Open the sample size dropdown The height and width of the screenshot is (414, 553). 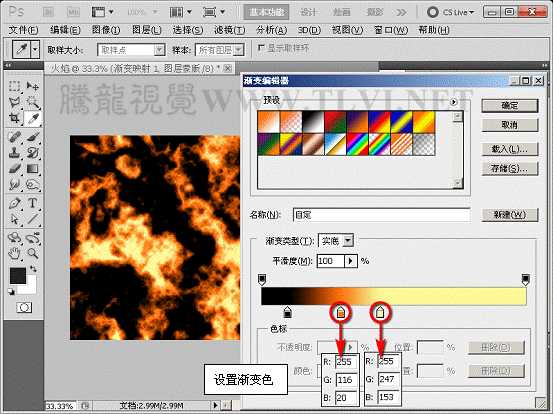[x=159, y=50]
